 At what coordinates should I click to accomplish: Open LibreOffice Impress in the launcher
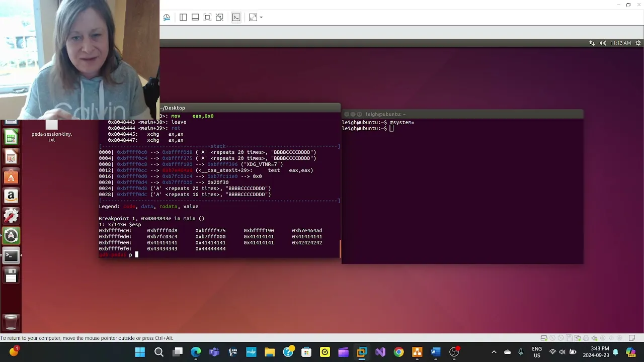11,157
